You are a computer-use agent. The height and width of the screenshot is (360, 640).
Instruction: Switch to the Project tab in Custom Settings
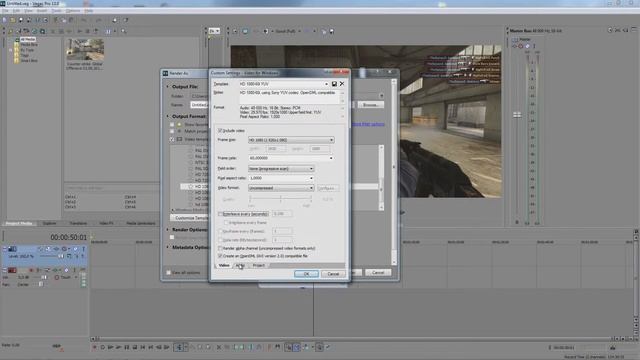click(258, 265)
